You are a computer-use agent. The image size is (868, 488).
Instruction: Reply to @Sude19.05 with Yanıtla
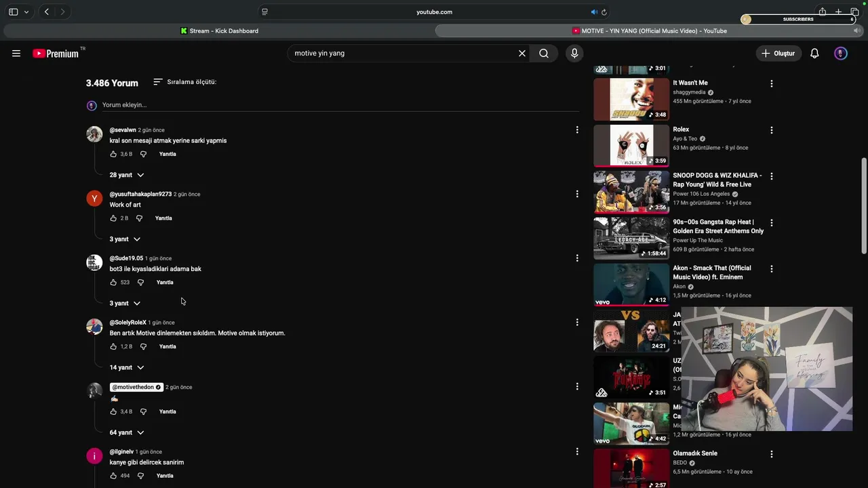pos(165,283)
